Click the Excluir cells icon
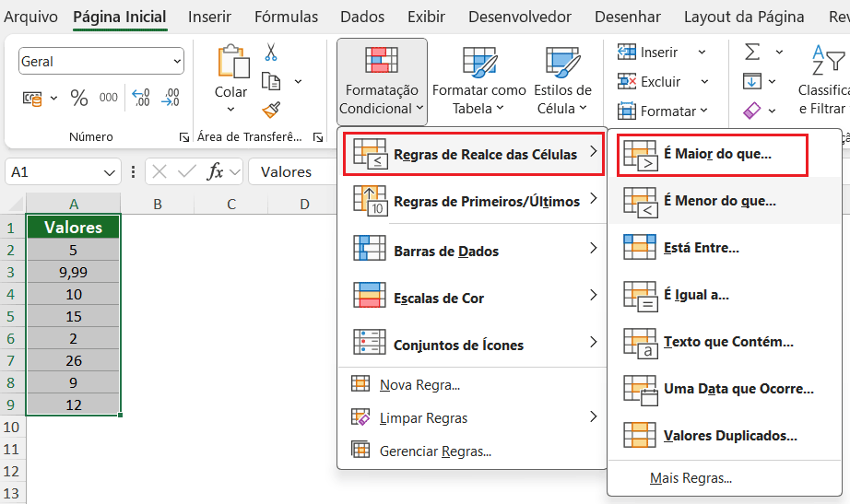The height and width of the screenshot is (504, 850). (x=627, y=81)
